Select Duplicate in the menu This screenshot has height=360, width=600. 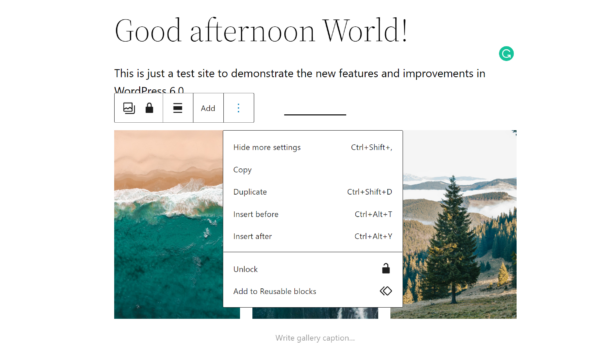[x=313, y=192]
